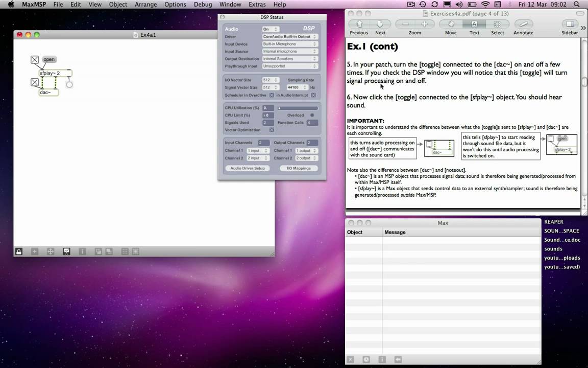
Task: Choose the Select tool in PDF viewer
Action: [497, 24]
